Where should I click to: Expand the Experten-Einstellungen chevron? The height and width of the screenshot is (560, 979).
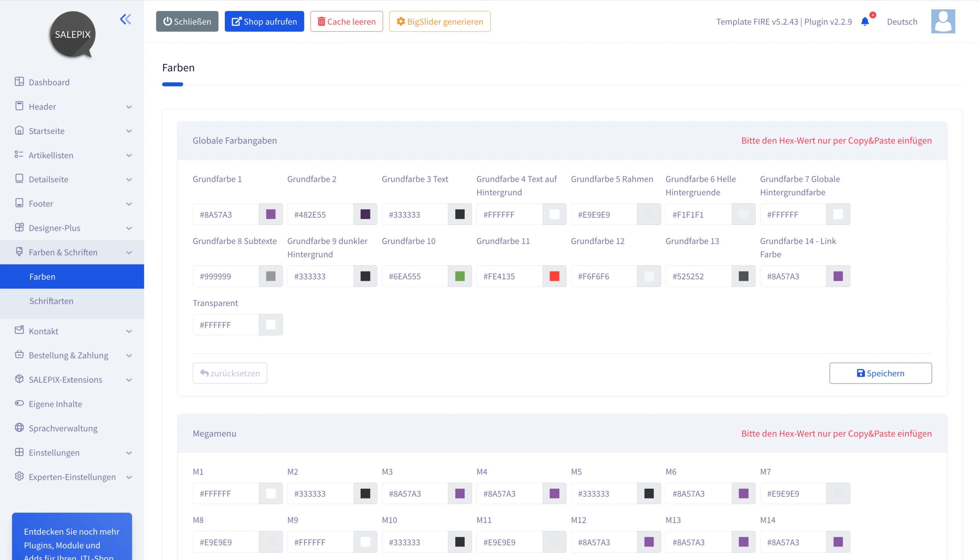click(129, 477)
